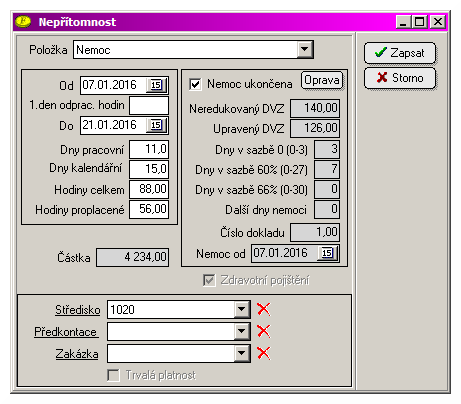
Task: Expand the Položka dropdown list
Action: click(305, 50)
